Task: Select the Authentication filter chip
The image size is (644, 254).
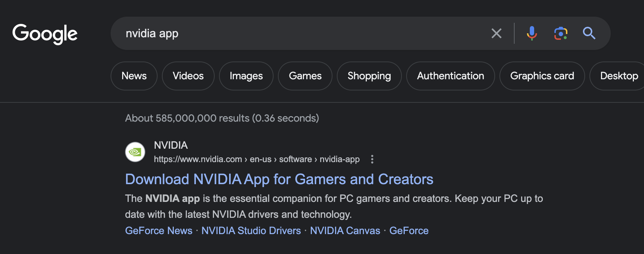Action: [451, 76]
